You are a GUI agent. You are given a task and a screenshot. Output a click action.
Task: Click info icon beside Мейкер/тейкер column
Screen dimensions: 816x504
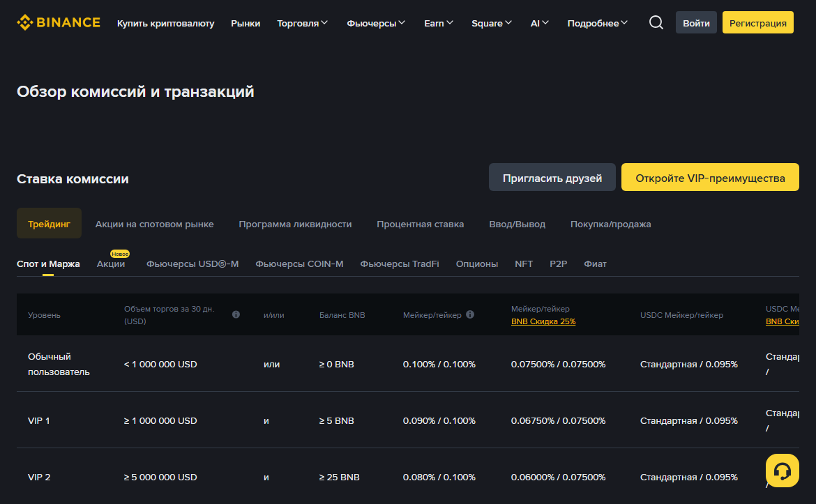(x=470, y=314)
